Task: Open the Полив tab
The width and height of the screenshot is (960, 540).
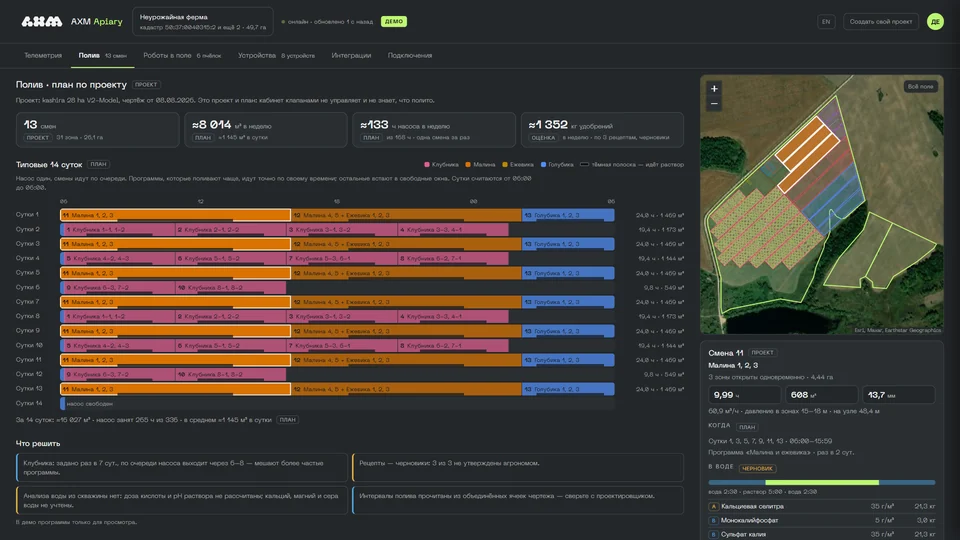Action: pyautogui.click(x=102, y=55)
